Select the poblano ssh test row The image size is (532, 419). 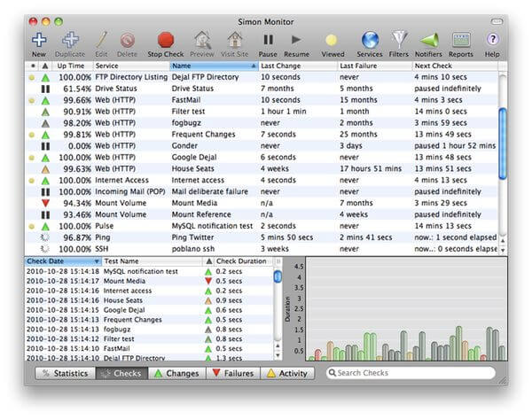pyautogui.click(x=262, y=249)
